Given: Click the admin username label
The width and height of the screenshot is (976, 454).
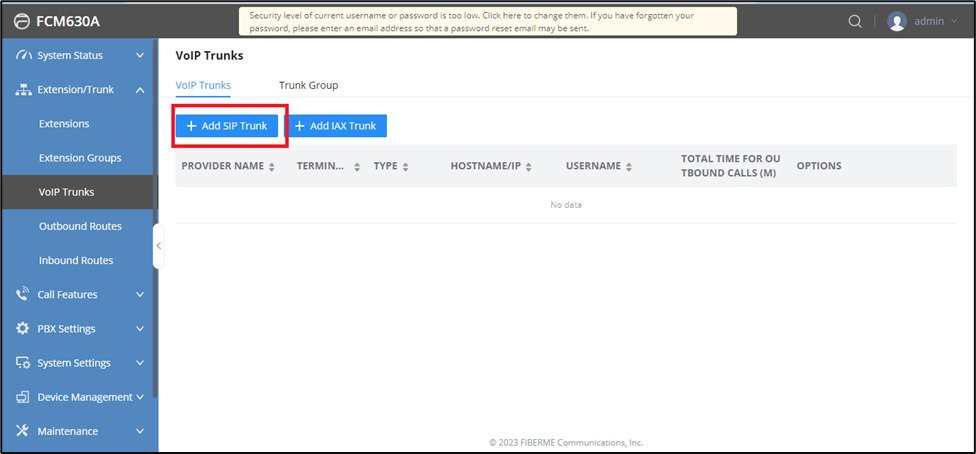Looking at the screenshot, I should [929, 21].
